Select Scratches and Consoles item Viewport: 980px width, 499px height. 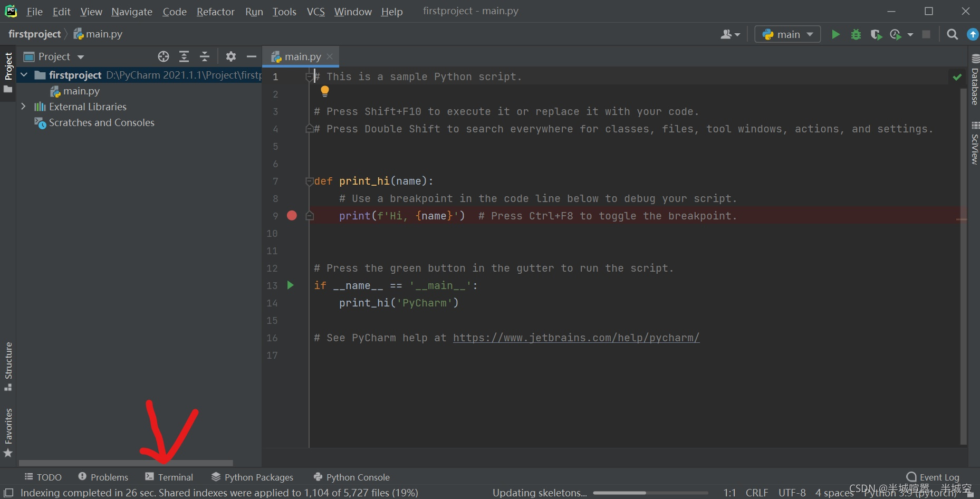(94, 123)
